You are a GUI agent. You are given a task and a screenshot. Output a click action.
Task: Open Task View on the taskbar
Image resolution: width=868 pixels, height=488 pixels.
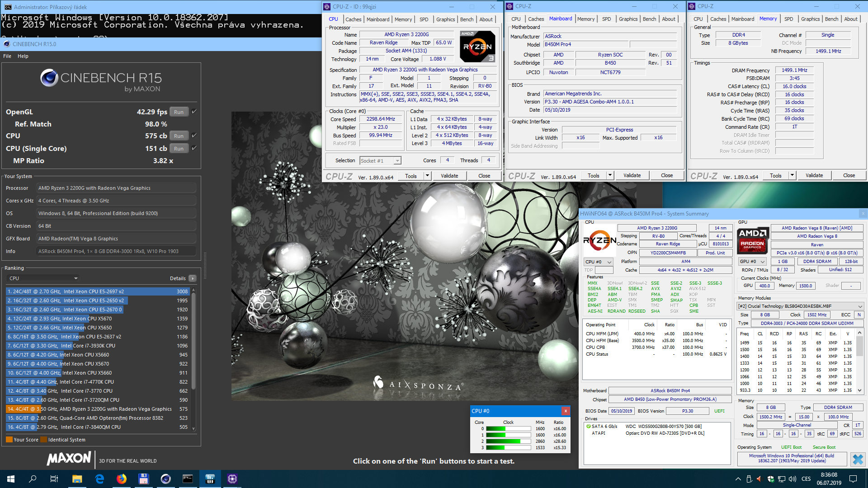click(x=54, y=479)
